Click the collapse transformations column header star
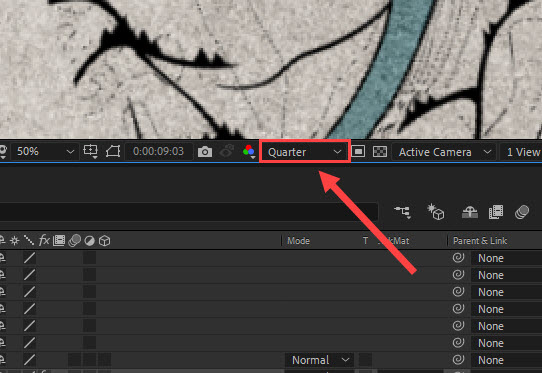 (x=15, y=241)
